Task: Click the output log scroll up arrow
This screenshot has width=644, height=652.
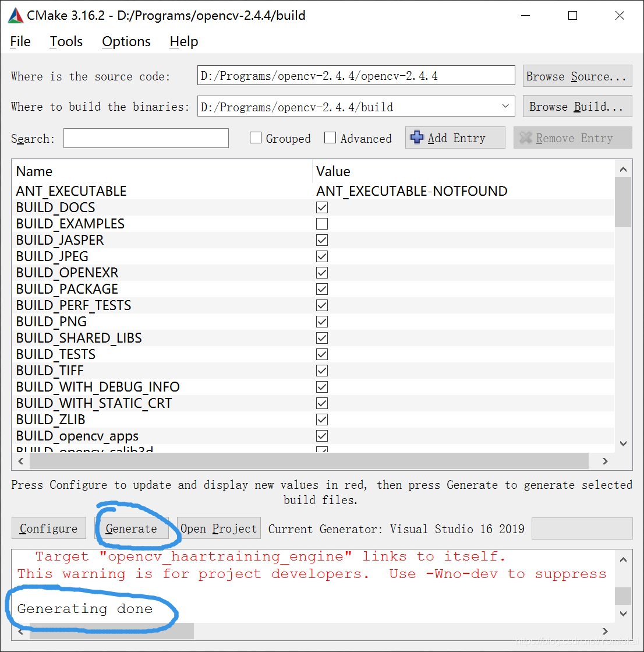Action: (x=623, y=560)
